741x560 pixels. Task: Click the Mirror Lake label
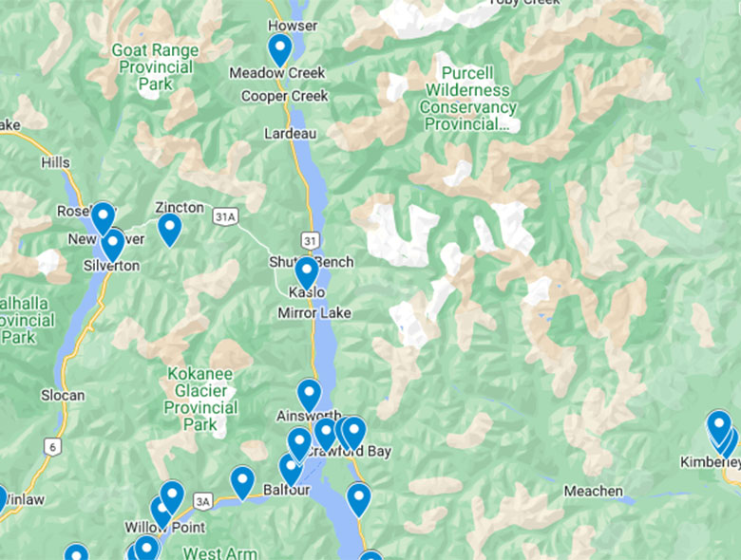click(x=314, y=312)
